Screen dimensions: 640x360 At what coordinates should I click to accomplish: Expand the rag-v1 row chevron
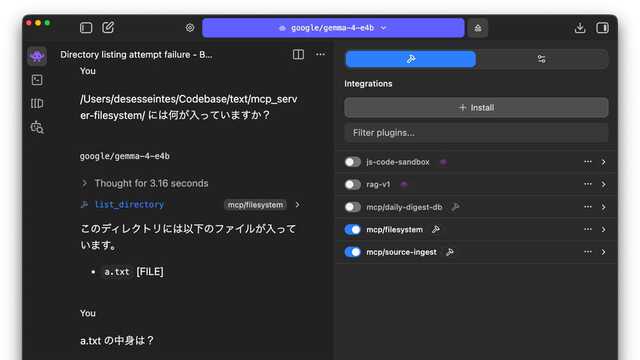coord(603,184)
